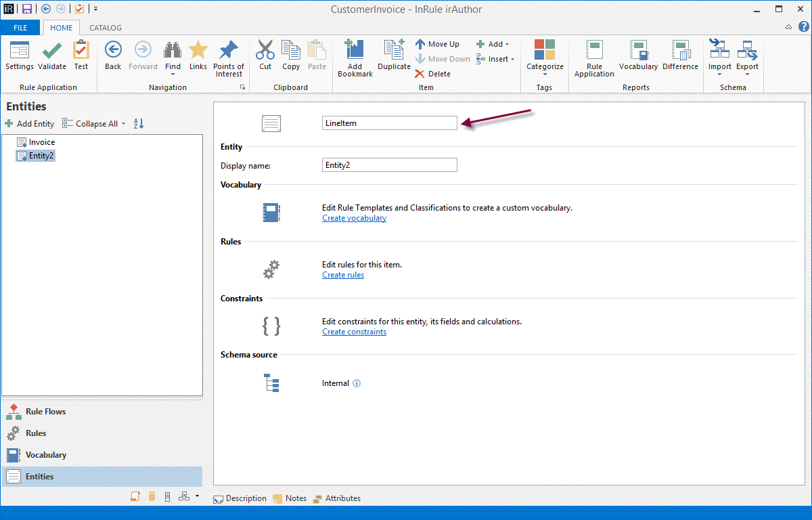Expand the Categorize tags dropdown
Image resolution: width=812 pixels, height=520 pixels.
pos(545,74)
